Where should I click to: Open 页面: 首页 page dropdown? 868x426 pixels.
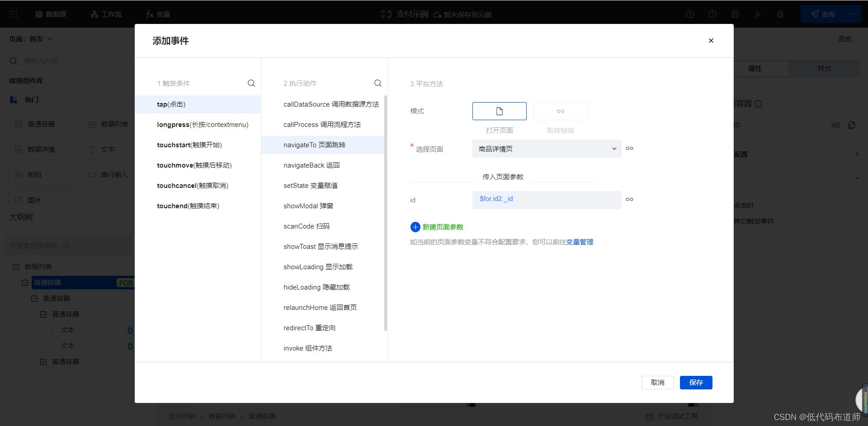coord(31,39)
